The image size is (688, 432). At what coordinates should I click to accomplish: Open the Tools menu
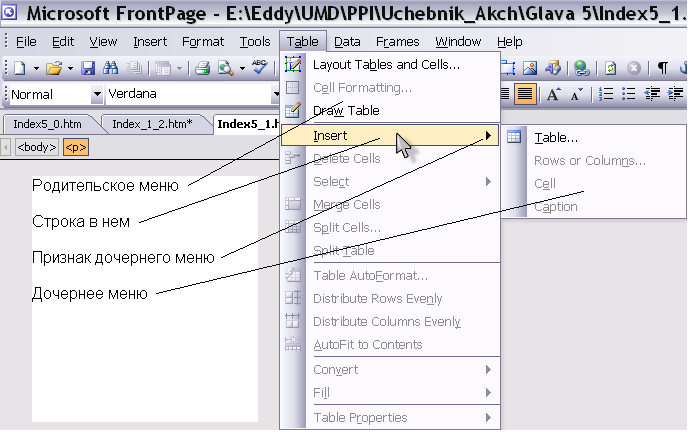click(254, 42)
